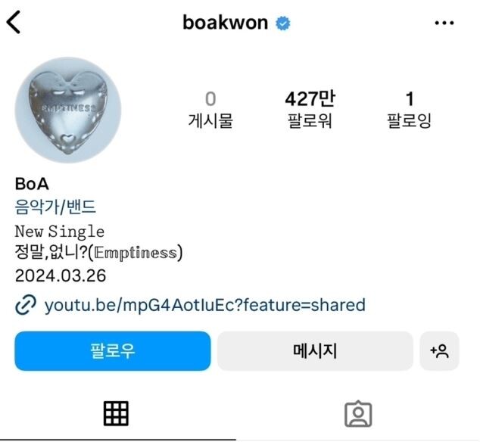This screenshot has height=448, width=480.
Task: Tap the 음악가/밴드 category label
Action: (x=55, y=207)
